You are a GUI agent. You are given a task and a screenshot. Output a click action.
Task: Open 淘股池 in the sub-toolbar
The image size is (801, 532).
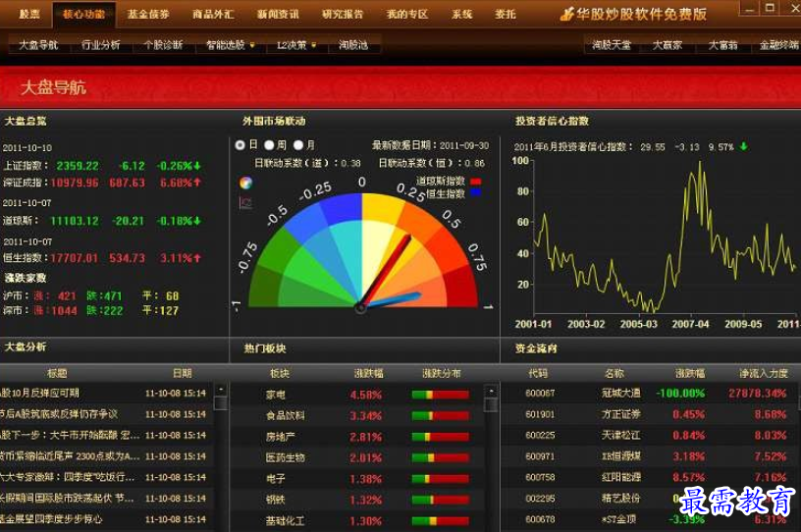pos(353,45)
